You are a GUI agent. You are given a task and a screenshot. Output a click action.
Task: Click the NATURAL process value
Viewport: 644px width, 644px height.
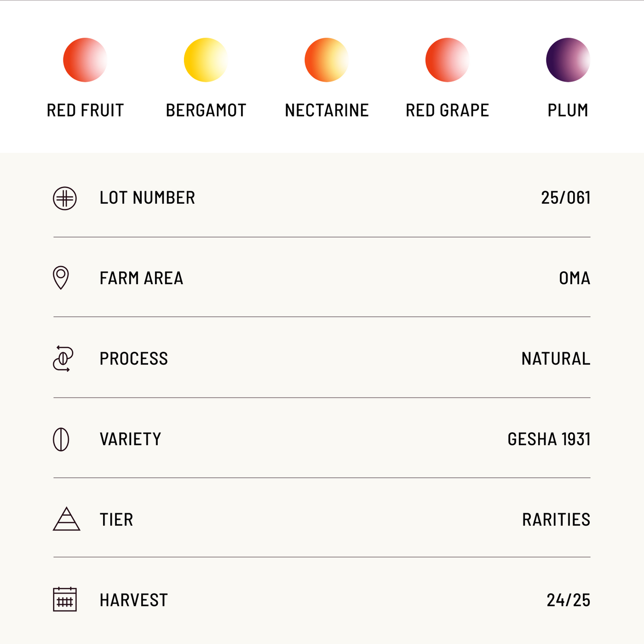point(556,359)
